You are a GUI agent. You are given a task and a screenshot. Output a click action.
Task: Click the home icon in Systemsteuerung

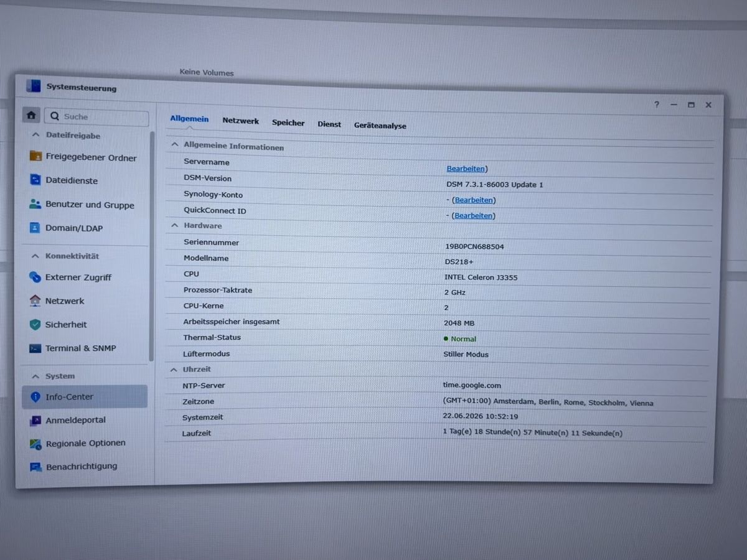(x=31, y=115)
